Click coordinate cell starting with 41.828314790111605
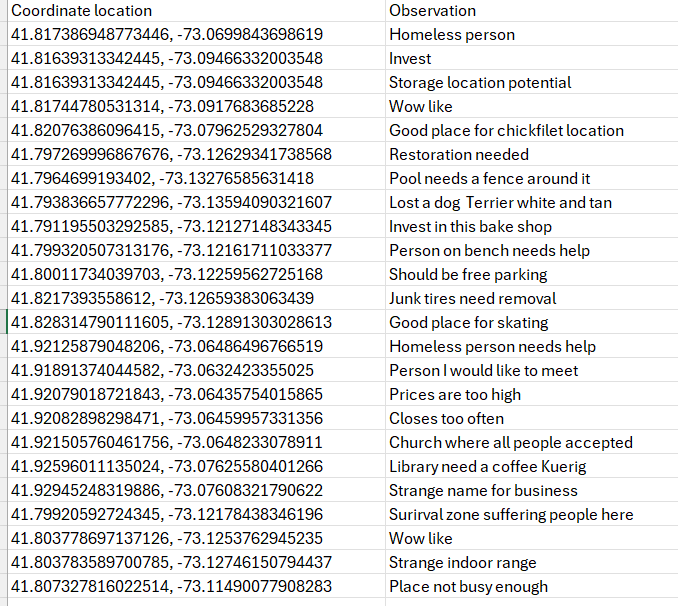 pos(171,323)
